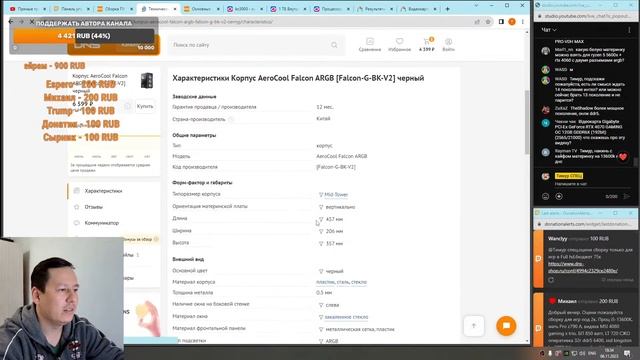Open a new browser tab with plus button

(x=447, y=9)
